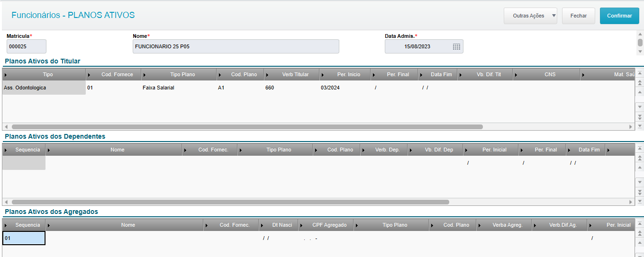This screenshot has height=257, width=644.
Task: Select Sequencia 01 cell in Agregados grid
Action: (24, 238)
